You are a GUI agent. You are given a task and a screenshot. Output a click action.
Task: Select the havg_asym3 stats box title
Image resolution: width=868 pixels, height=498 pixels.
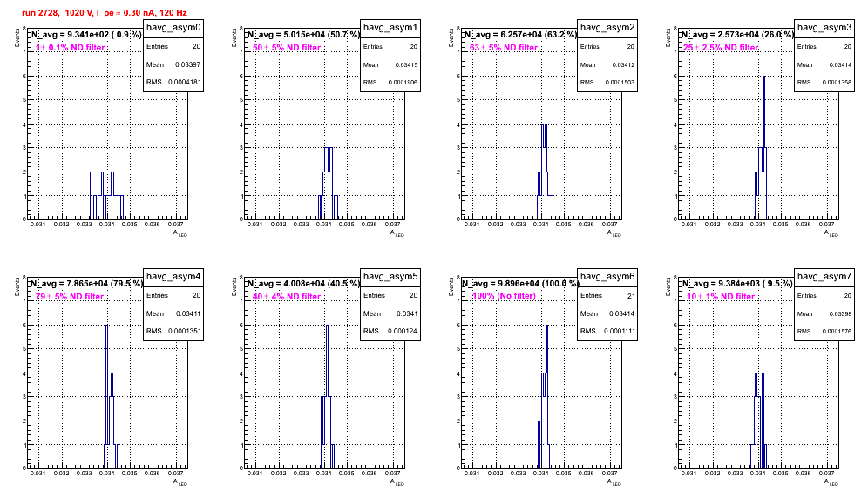click(x=824, y=28)
